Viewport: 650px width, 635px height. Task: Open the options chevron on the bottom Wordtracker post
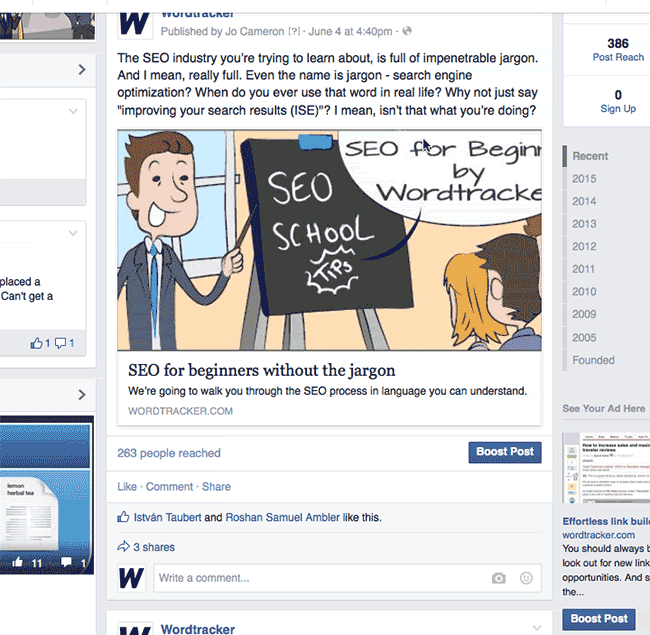pos(537,627)
